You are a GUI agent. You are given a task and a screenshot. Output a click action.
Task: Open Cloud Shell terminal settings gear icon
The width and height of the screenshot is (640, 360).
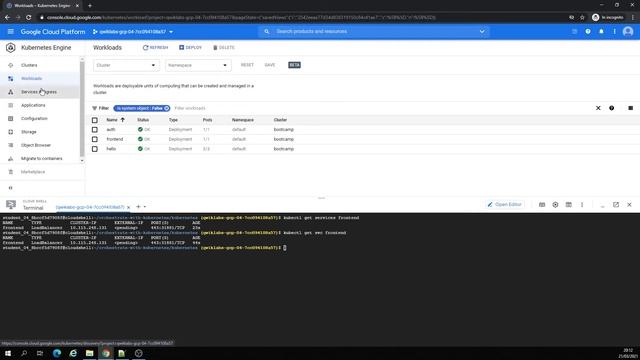pyautogui.click(x=555, y=204)
